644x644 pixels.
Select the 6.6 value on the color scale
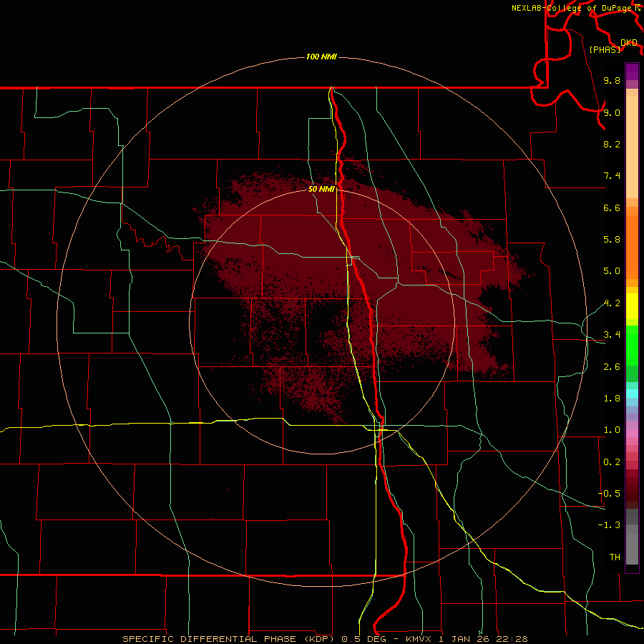(612, 208)
